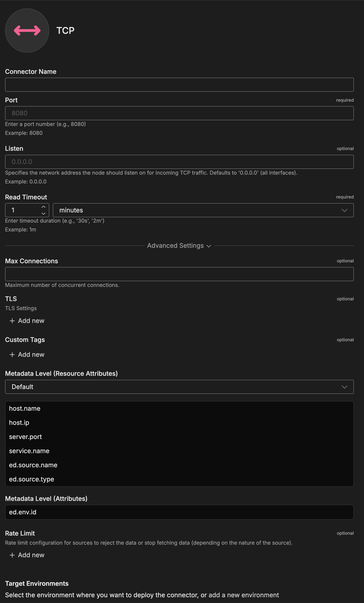The height and width of the screenshot is (603, 364).
Task: Click plus icon under Custom Tags
Action: [12, 355]
